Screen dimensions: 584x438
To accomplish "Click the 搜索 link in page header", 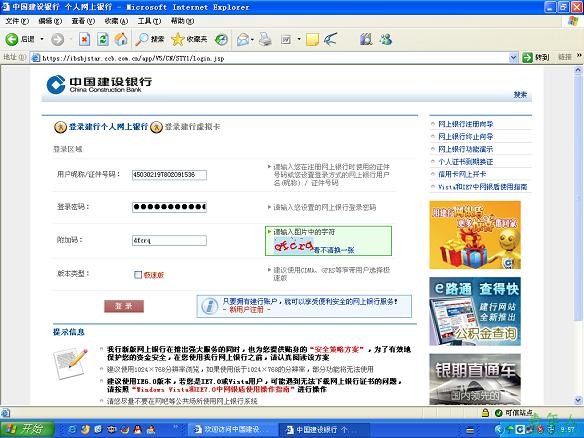I will click(520, 95).
